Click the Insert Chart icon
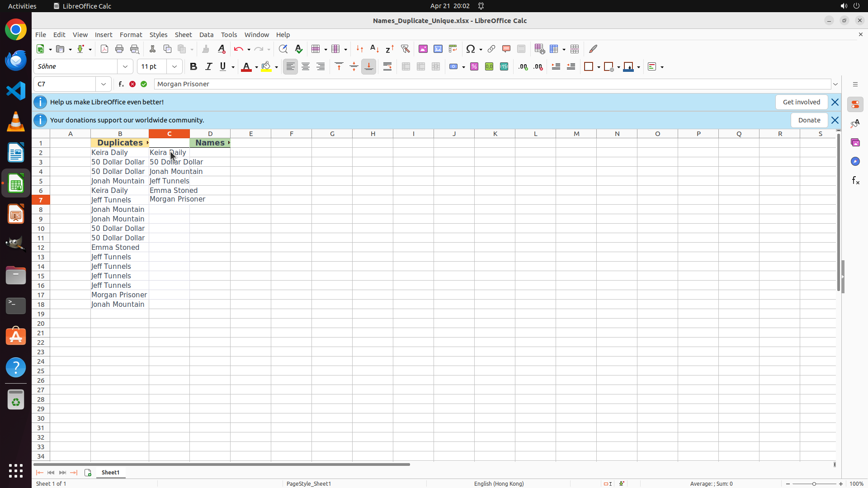868x488 pixels. (438, 49)
